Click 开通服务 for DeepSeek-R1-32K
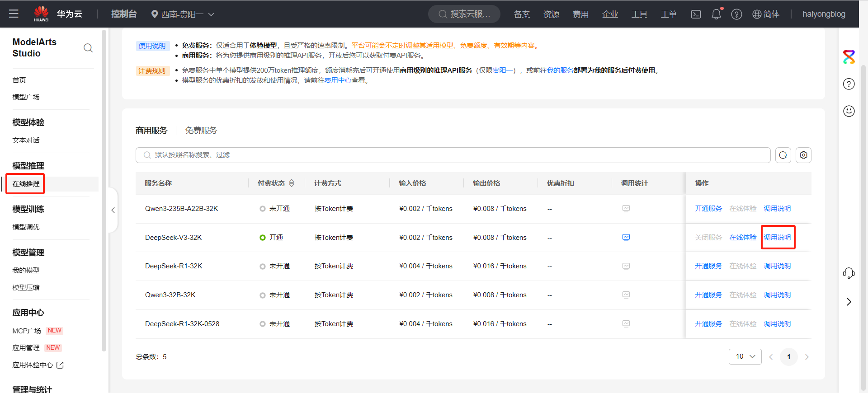868x393 pixels. coord(708,266)
